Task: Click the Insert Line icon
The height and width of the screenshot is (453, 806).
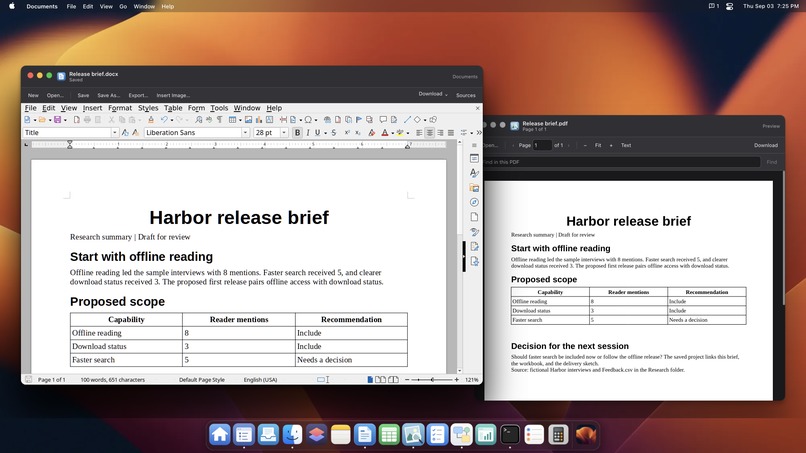Action: 408,120
